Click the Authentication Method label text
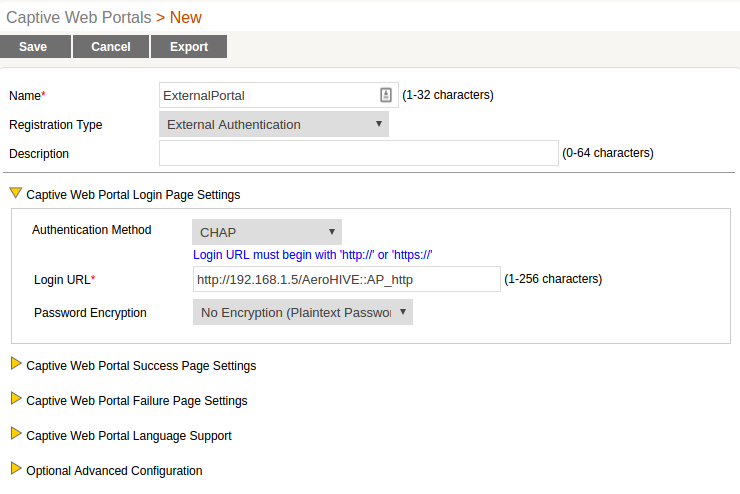The height and width of the screenshot is (494, 740). [91, 229]
